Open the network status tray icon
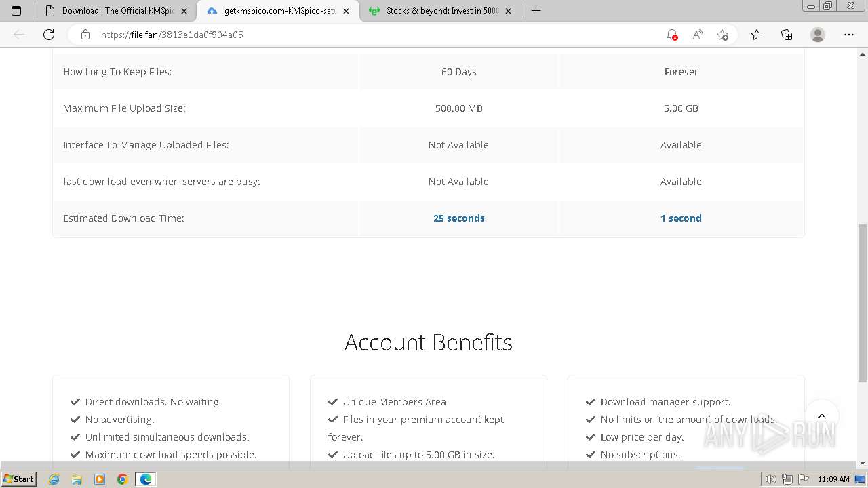 pyautogui.click(x=787, y=479)
